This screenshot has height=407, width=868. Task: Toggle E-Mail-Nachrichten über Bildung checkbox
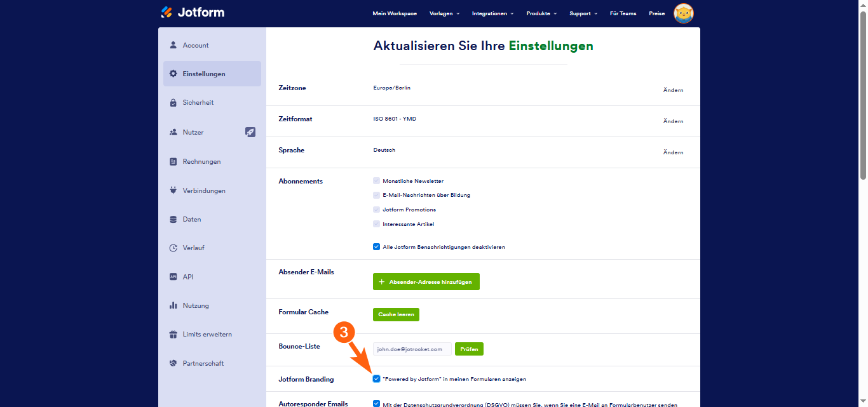tap(376, 195)
